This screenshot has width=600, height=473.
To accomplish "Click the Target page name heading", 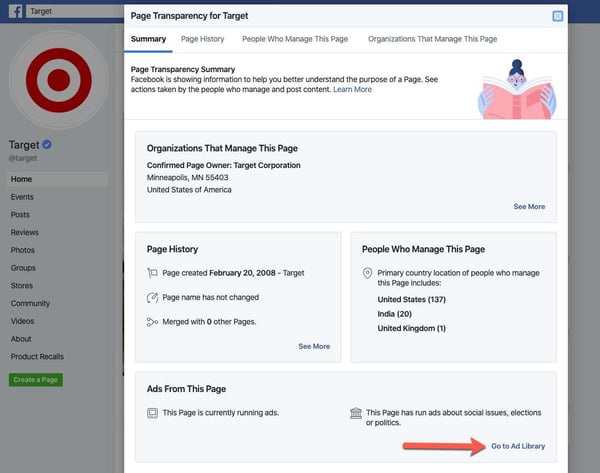I will click(x=24, y=145).
